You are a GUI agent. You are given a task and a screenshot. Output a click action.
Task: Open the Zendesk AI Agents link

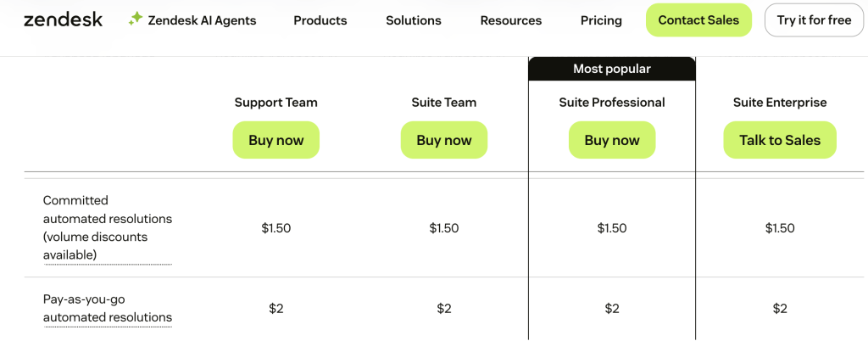[x=203, y=20]
